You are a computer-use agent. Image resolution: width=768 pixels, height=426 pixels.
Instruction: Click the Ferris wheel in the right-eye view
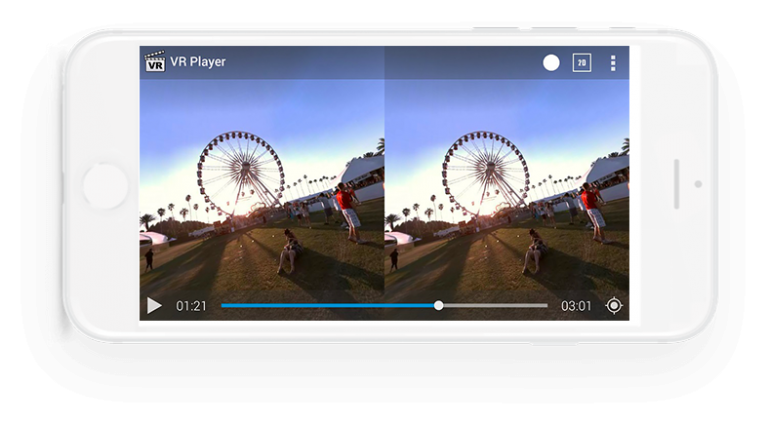click(x=486, y=172)
